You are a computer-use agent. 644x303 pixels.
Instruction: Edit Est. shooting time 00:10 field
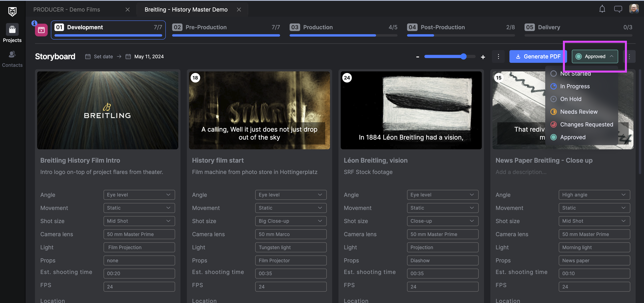(x=594, y=274)
